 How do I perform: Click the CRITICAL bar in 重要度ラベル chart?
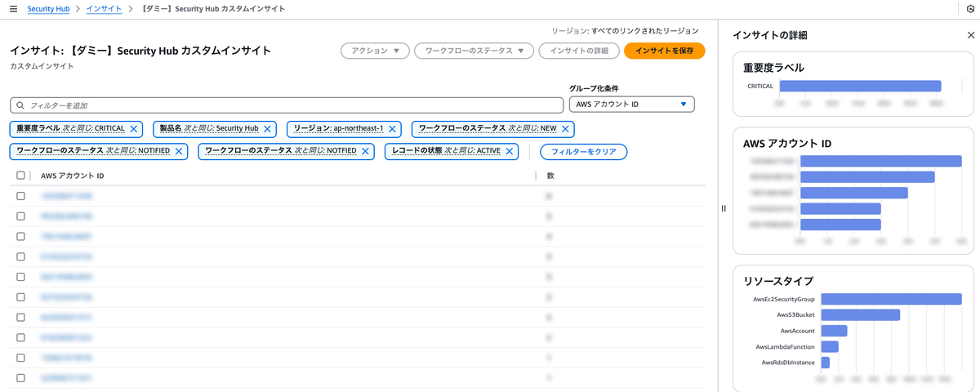(x=859, y=86)
